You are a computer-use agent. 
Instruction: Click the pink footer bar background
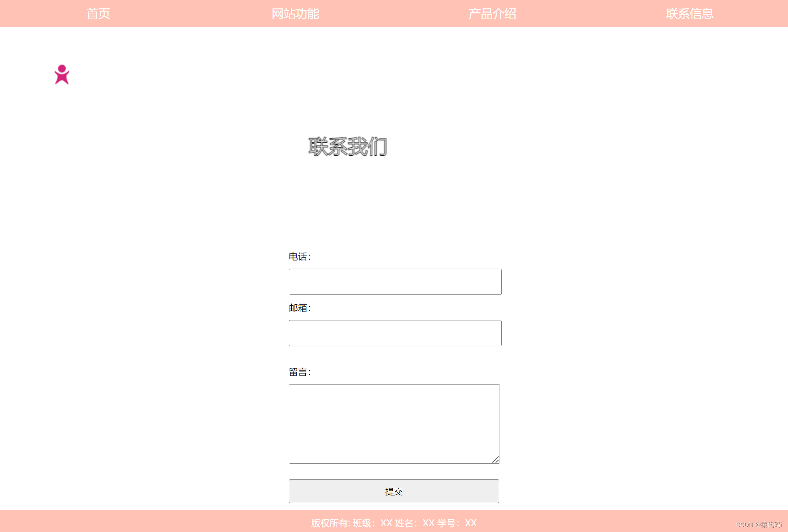point(164,521)
